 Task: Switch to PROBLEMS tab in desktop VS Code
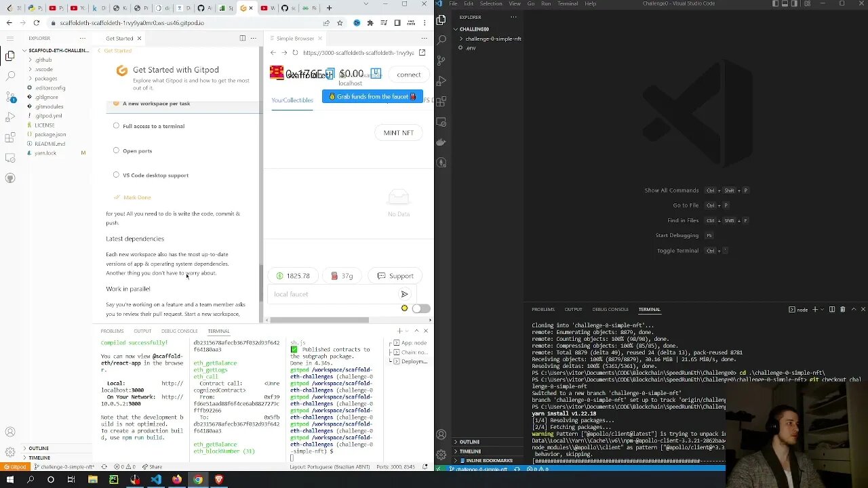(x=543, y=309)
